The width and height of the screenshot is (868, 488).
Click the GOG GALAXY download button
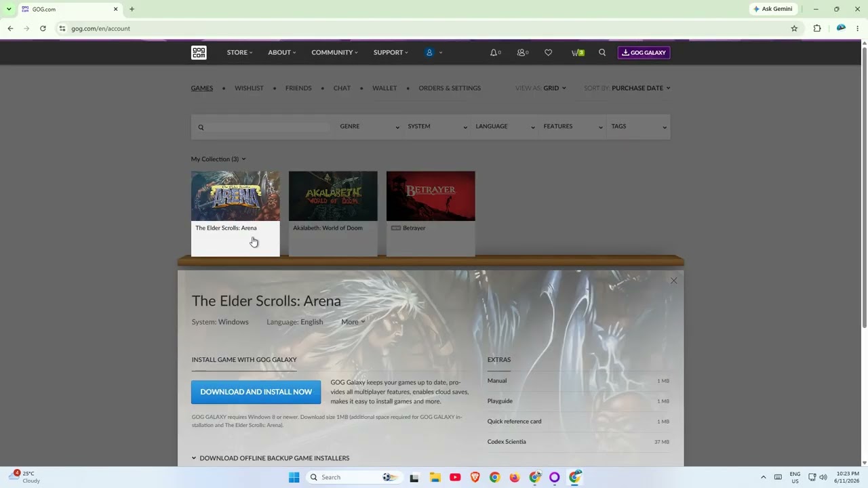point(644,52)
